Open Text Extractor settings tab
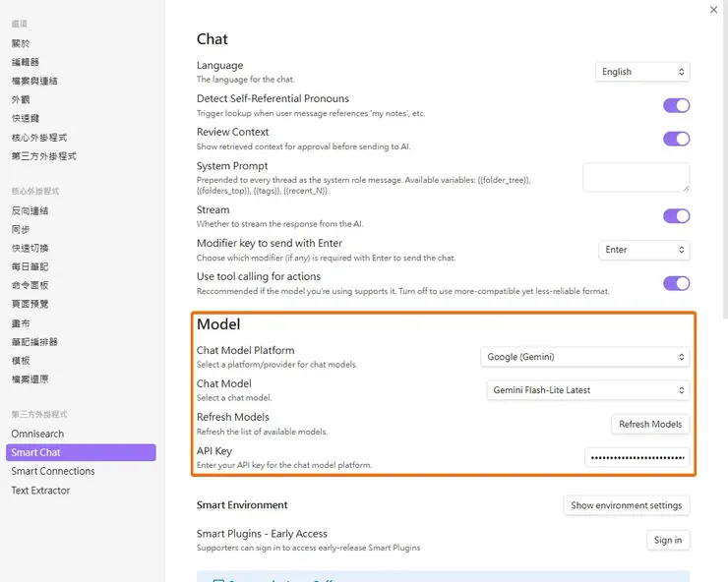 click(x=40, y=490)
